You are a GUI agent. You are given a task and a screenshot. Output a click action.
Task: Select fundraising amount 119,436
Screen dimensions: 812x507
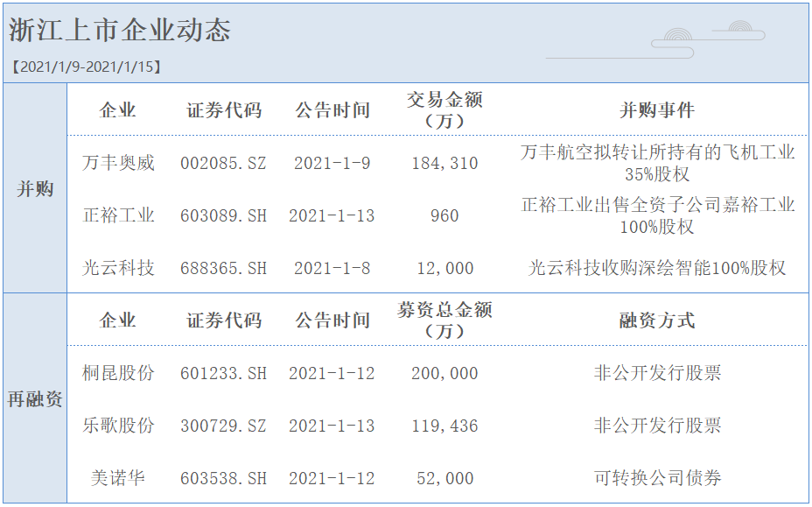pyautogui.click(x=444, y=426)
